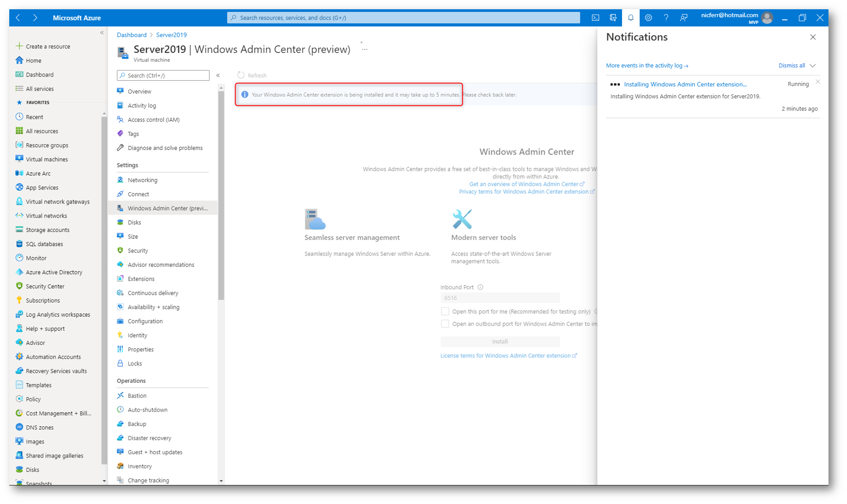The height and width of the screenshot is (504, 847).
Task: Select Networking under Settings
Action: click(142, 180)
